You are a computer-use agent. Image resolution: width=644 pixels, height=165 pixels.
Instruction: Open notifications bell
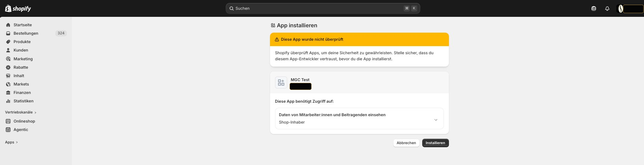point(607,8)
